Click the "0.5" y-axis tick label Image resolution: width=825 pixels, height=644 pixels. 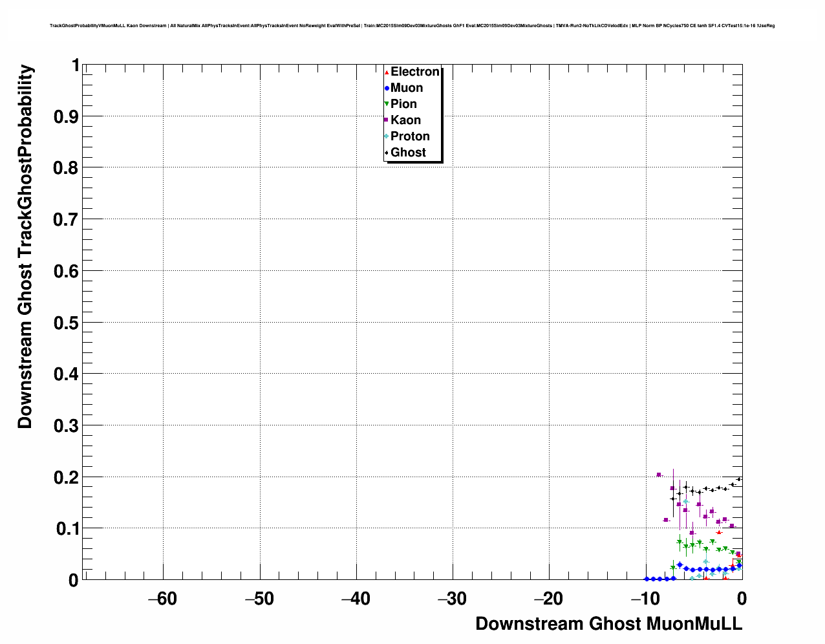click(x=67, y=323)
